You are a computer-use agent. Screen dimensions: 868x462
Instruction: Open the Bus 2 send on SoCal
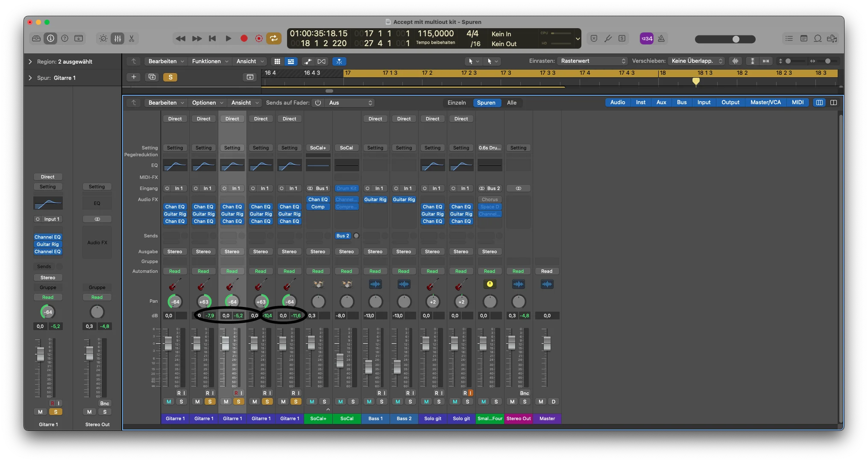pos(343,236)
